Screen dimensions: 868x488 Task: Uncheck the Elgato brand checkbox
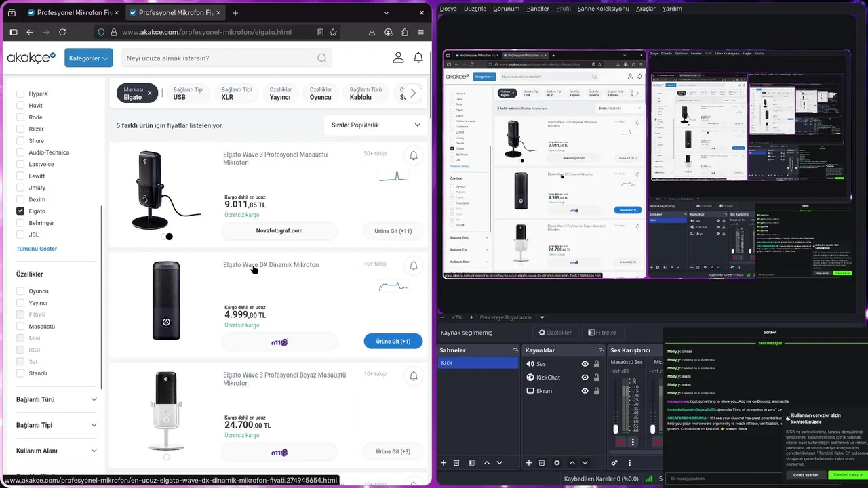(x=20, y=211)
